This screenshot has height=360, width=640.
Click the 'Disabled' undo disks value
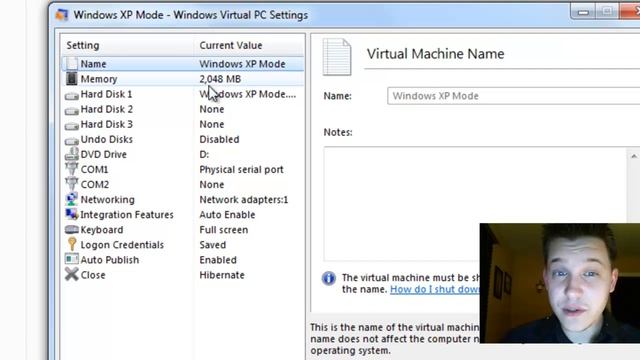[219, 140]
